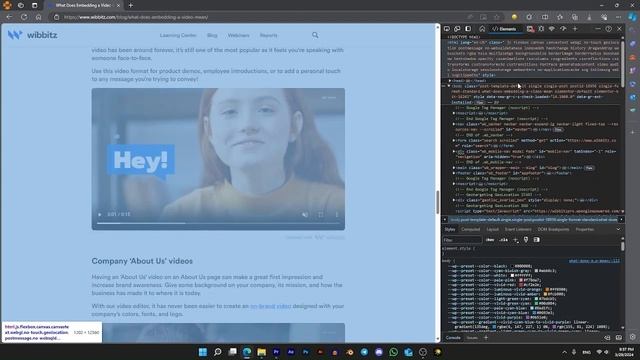The image size is (640, 360).
Task: Collapse the body element node
Action: (449, 86)
